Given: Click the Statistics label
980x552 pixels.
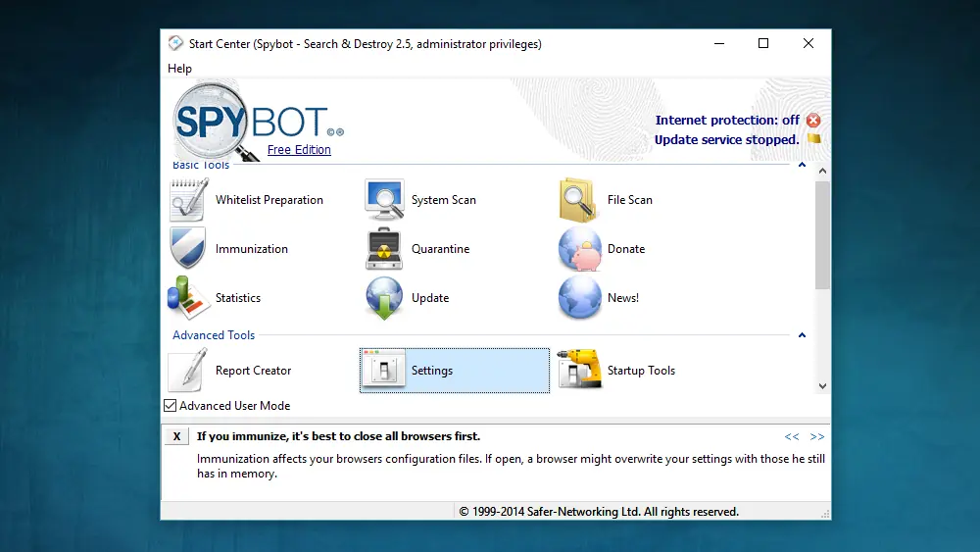Looking at the screenshot, I should point(238,297).
